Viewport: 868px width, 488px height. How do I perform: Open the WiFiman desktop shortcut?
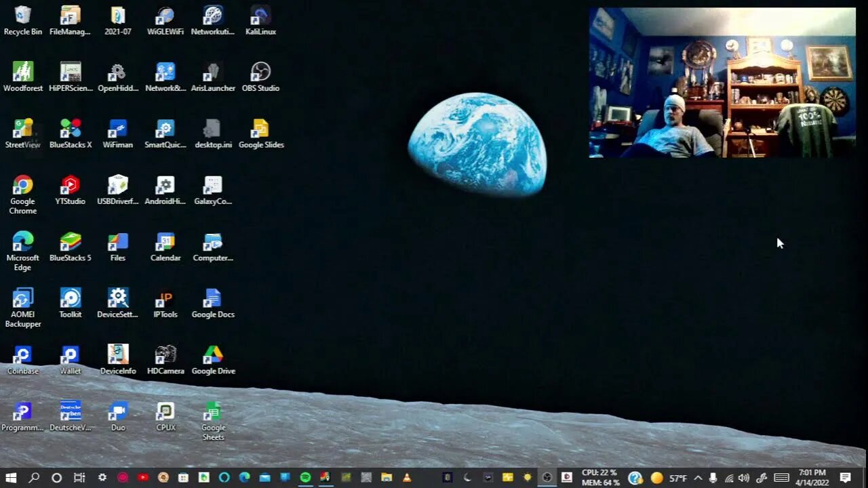click(x=118, y=134)
